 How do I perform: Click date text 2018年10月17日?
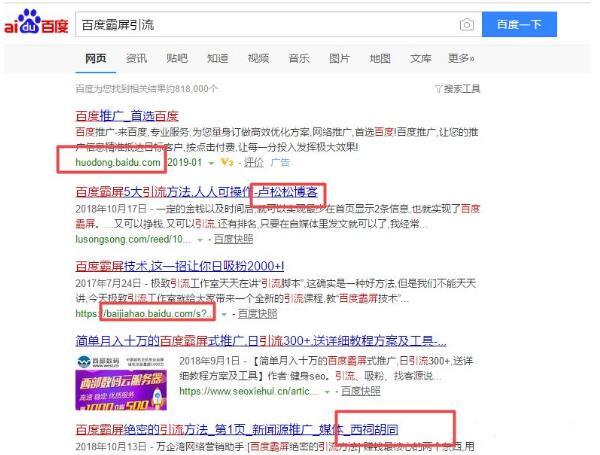coord(111,209)
